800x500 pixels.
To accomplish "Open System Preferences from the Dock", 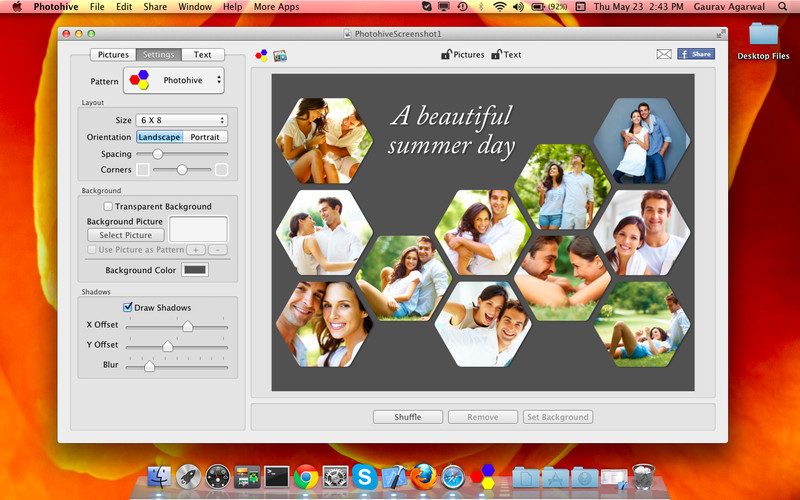I will [335, 477].
